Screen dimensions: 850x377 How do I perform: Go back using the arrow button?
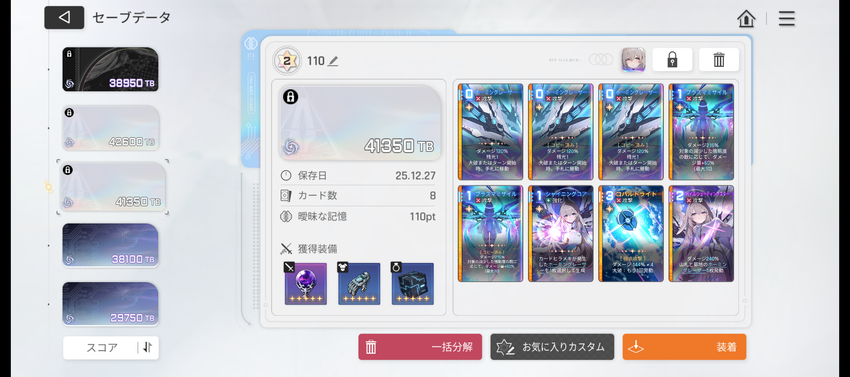tap(64, 17)
